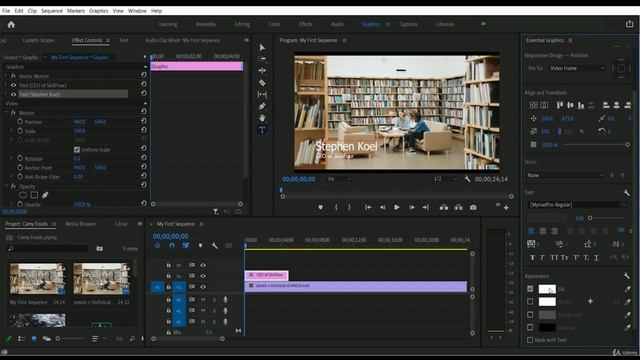640x360 pixels.
Task: Enable the Mask with Text checkbox
Action: [x=530, y=340]
